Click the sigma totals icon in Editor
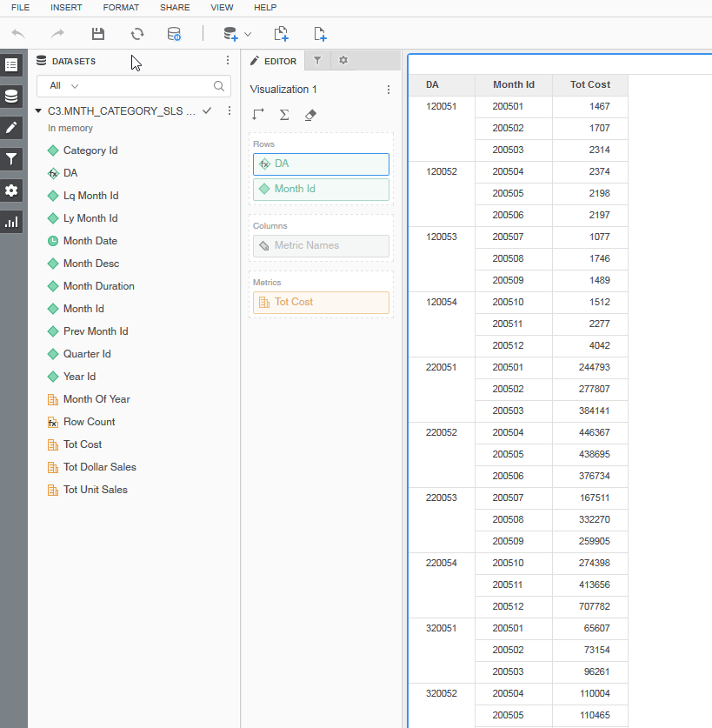 point(285,114)
